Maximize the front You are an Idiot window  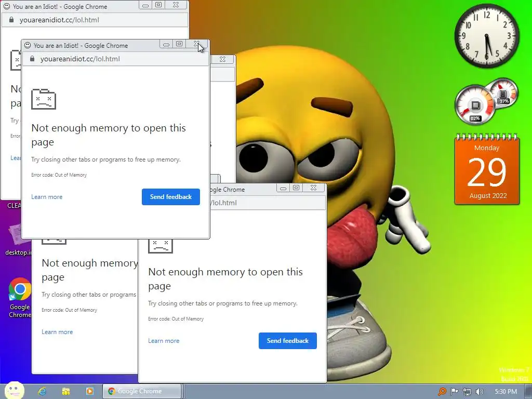(x=179, y=44)
